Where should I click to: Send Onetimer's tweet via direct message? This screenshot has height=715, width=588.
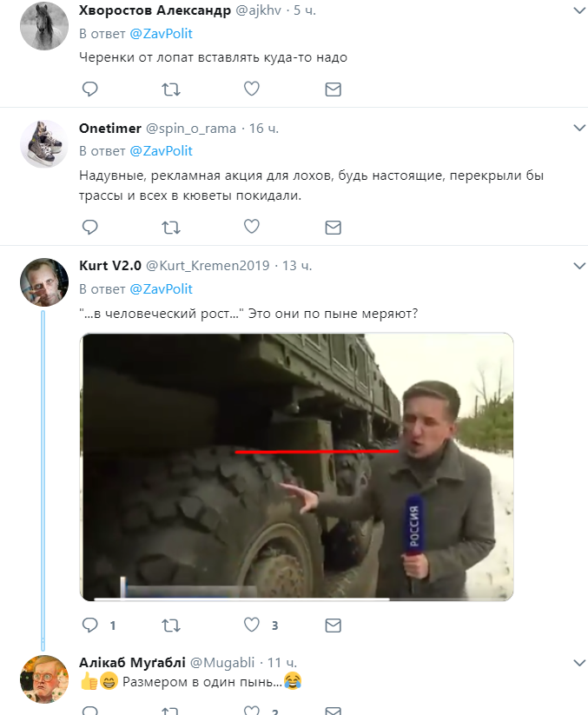point(334,227)
